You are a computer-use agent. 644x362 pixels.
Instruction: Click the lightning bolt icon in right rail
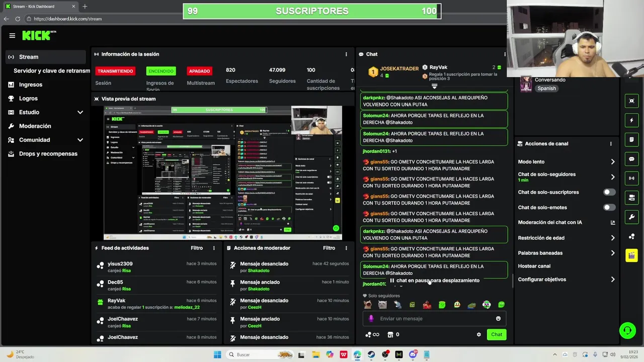[631, 121]
